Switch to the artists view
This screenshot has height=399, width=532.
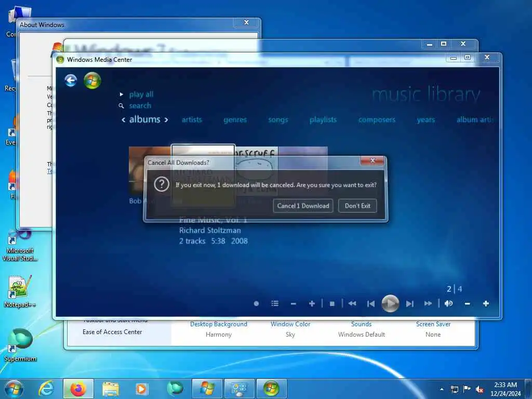[192, 119]
